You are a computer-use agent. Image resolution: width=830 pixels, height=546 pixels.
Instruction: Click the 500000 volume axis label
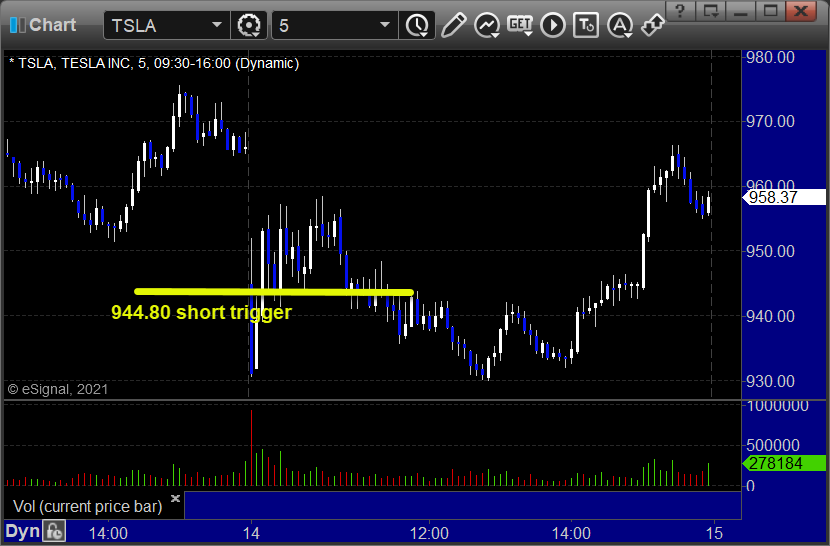tap(773, 445)
